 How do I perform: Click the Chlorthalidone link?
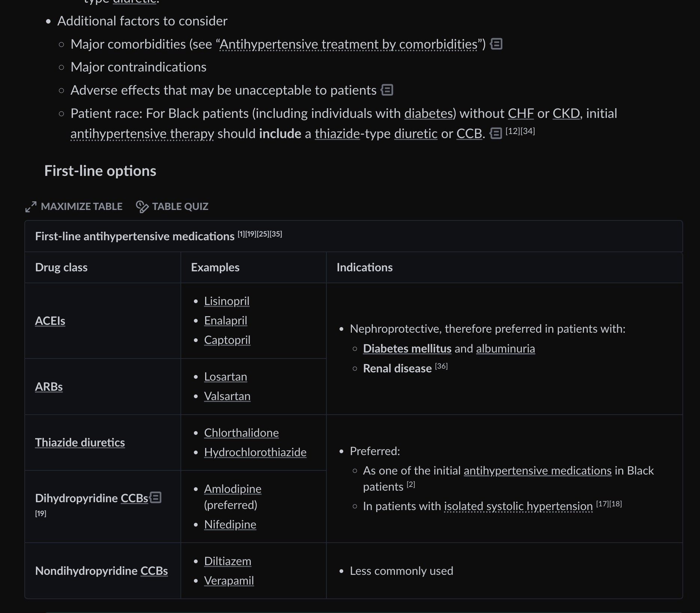[241, 433]
